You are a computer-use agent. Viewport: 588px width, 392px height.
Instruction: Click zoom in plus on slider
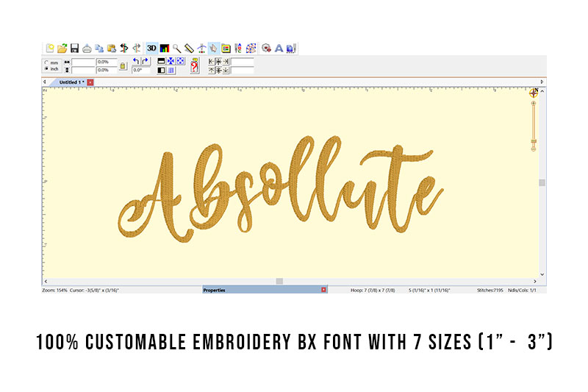click(534, 103)
